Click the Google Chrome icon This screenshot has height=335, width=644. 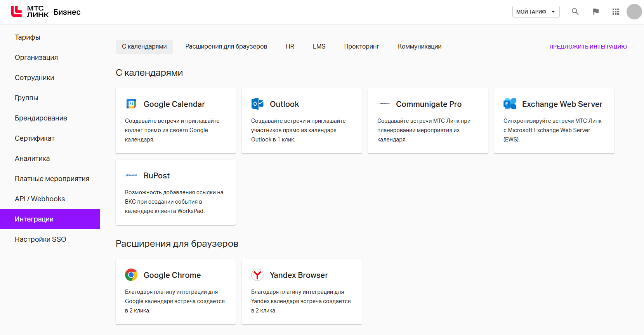(x=131, y=275)
